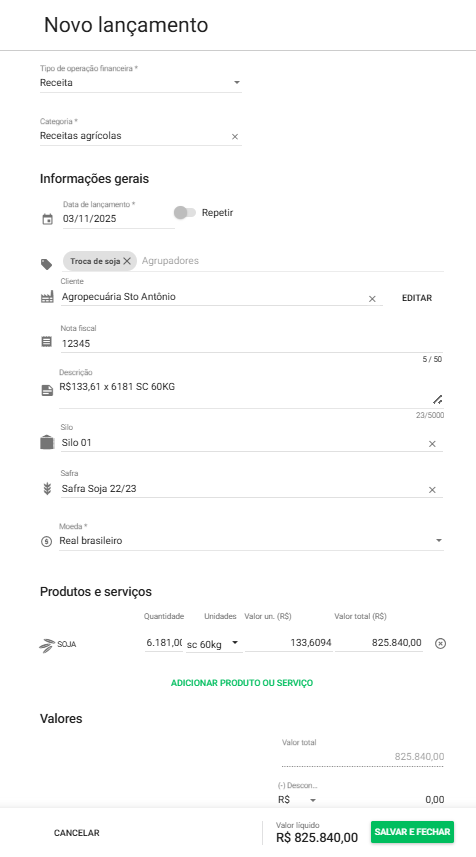Open the discount R$ type dropdown
This screenshot has height=857, width=476.
point(297,800)
